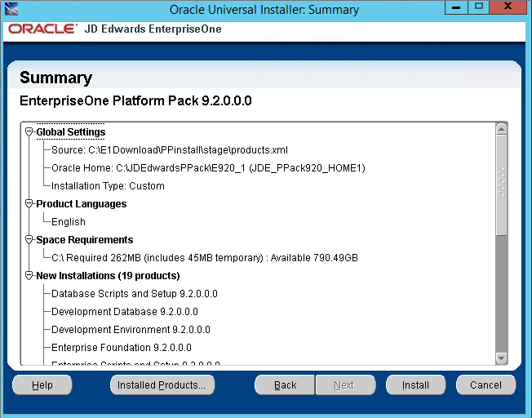Collapse the Space Requirements node
Screen dimensions: 532x418
[x=29, y=240]
